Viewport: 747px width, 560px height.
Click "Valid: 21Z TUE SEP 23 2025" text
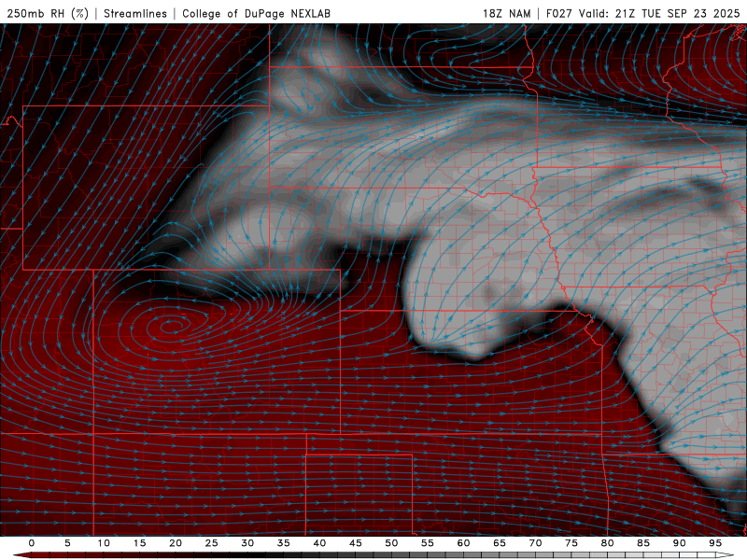pyautogui.click(x=659, y=14)
